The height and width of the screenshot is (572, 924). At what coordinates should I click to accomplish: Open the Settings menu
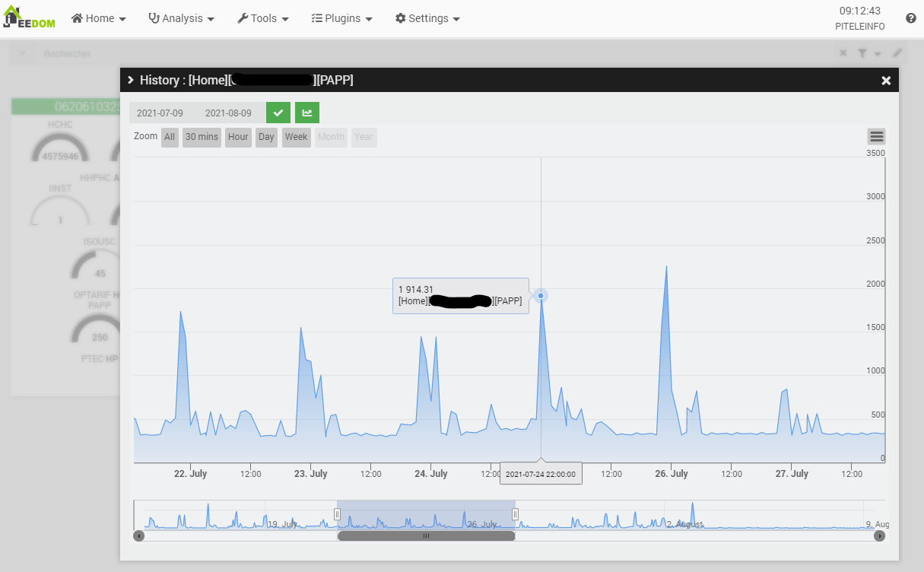click(x=427, y=18)
